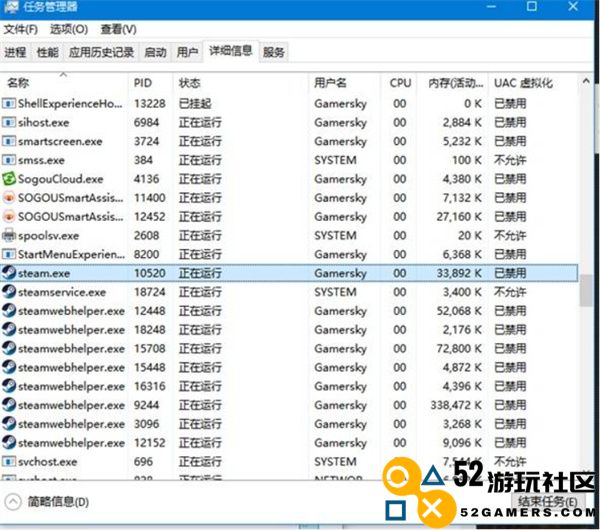Switch to the 进程 tab
Viewport: 600px width, 530px height.
(x=15, y=52)
